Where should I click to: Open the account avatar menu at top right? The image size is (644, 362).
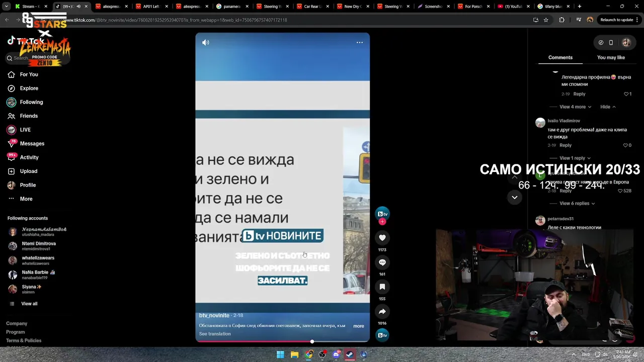(626, 43)
